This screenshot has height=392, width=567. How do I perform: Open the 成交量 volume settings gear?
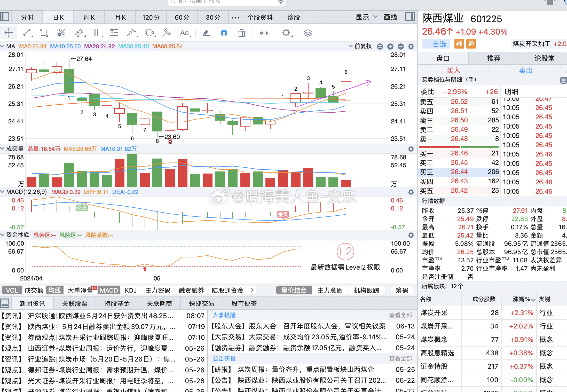tap(411, 149)
